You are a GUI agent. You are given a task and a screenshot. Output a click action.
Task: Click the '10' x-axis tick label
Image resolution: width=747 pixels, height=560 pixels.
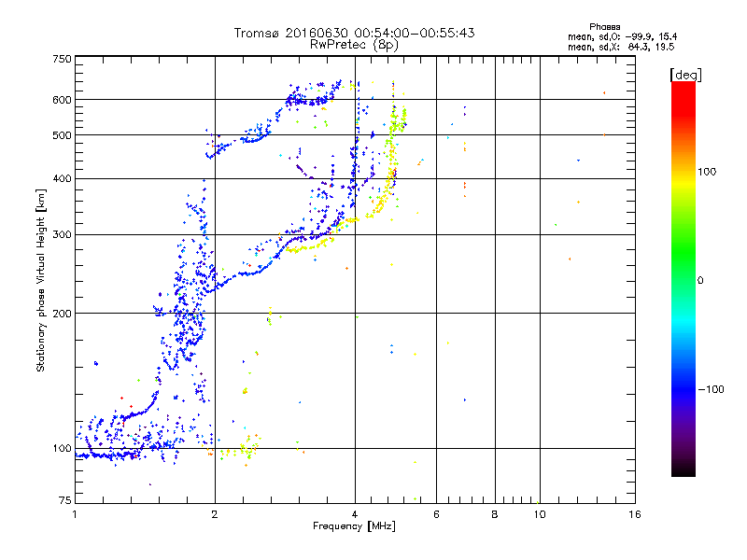540,514
